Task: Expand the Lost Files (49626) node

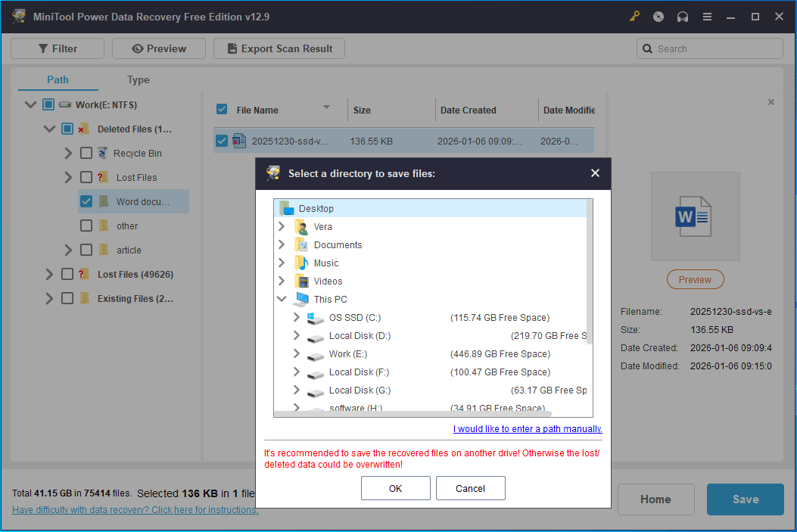Action: (x=49, y=274)
